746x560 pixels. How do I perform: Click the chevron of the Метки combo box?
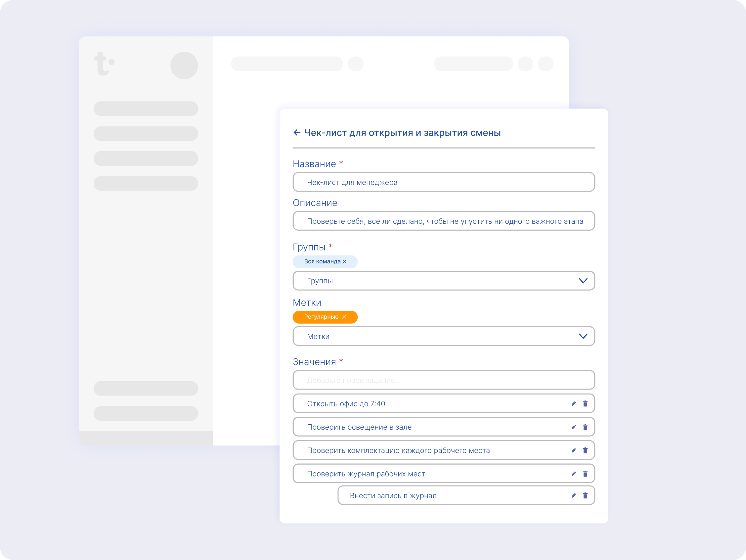click(583, 336)
